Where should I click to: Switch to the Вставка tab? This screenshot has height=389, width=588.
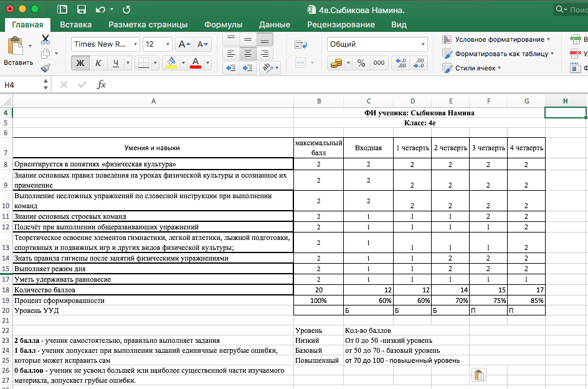76,25
